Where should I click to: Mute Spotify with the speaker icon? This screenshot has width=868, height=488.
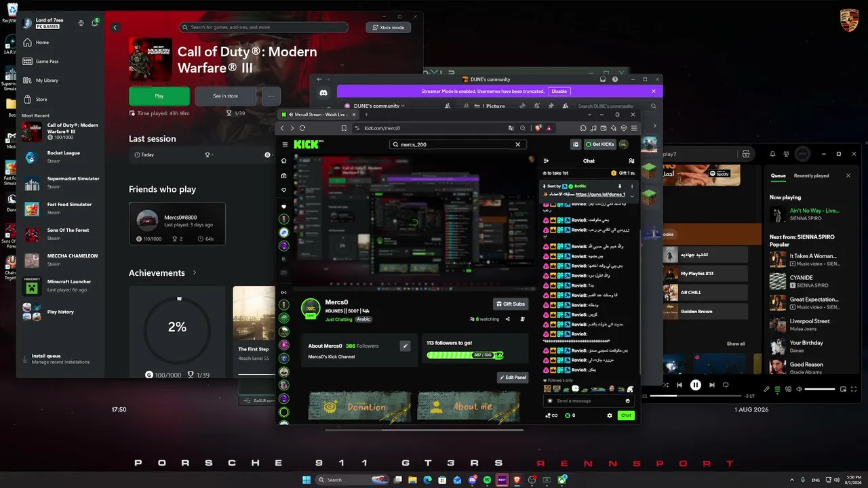[799, 389]
